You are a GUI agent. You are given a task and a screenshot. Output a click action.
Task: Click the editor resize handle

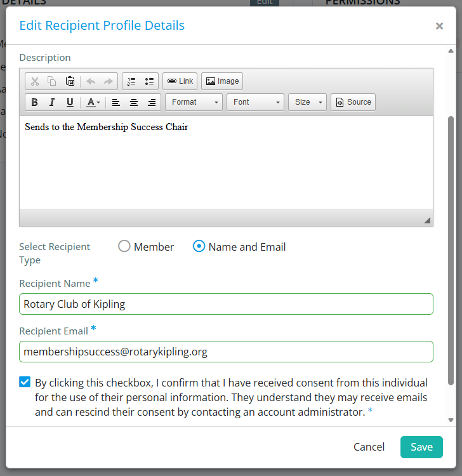click(427, 220)
